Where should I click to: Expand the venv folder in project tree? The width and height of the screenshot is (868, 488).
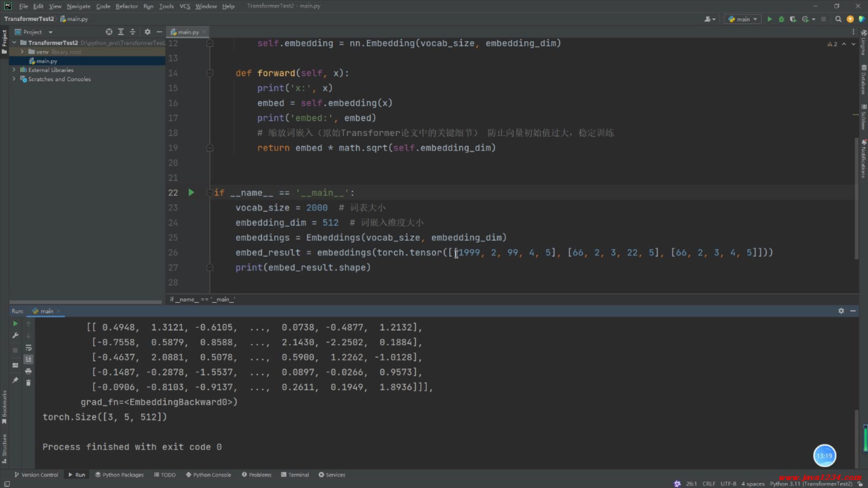22,52
